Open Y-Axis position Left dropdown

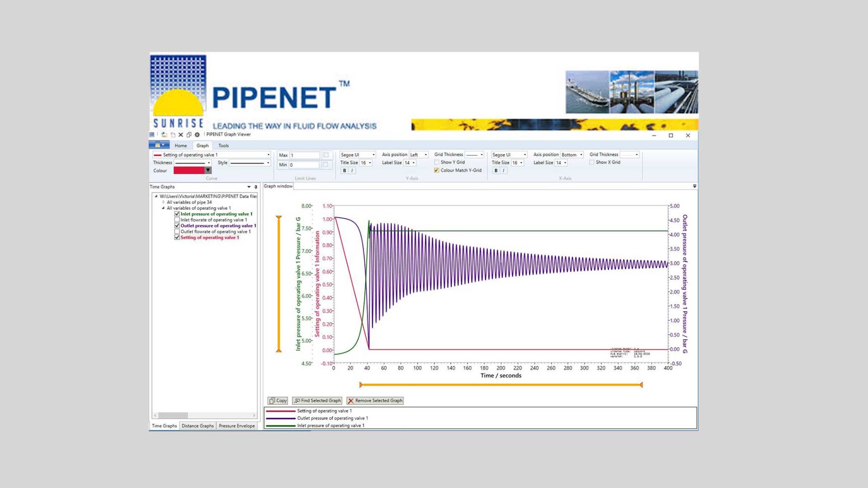419,155
